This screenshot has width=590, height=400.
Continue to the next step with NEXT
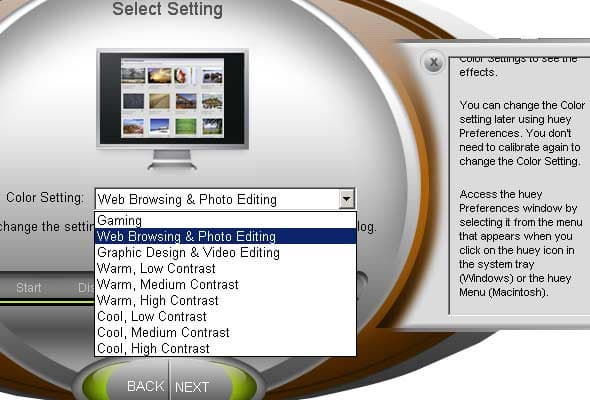(x=192, y=387)
